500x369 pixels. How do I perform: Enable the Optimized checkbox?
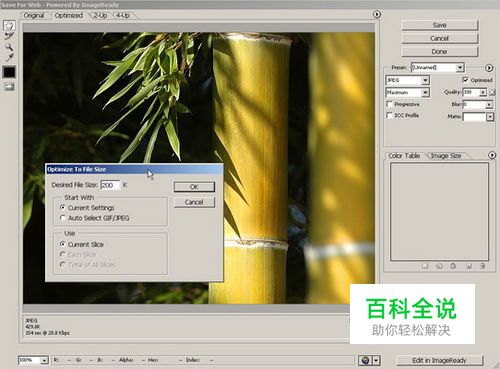coord(465,80)
